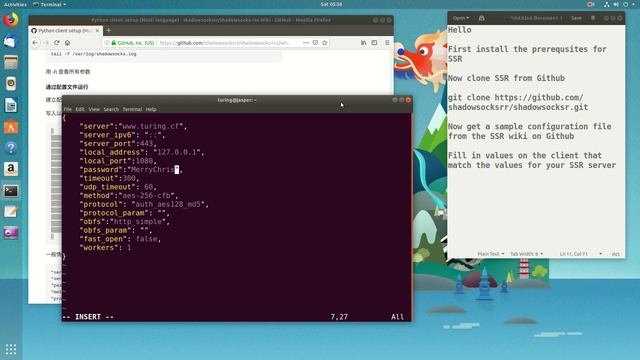640x360 pixels.
Task: Open the Plain Text language dropdown
Action: click(491, 254)
